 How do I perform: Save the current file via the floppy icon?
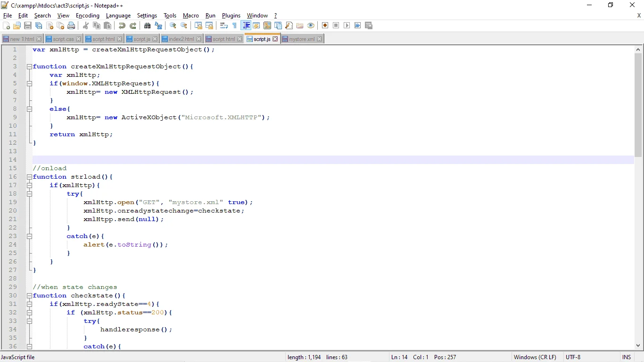28,25
